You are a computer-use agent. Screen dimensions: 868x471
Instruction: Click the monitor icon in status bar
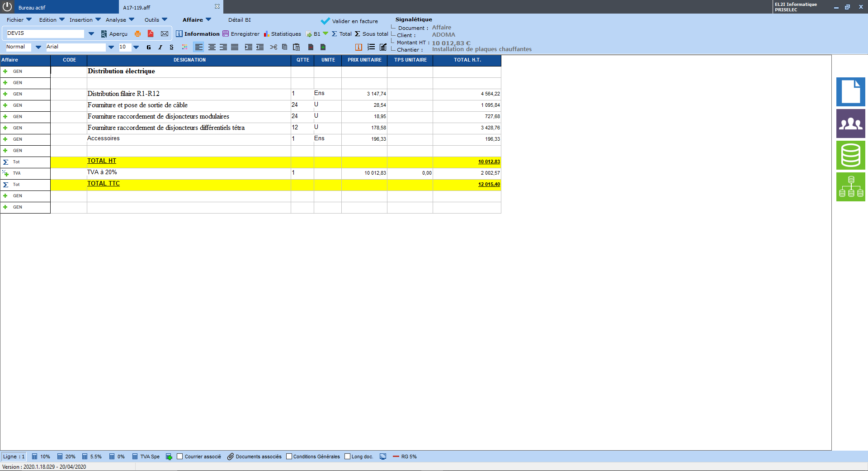click(x=383, y=457)
